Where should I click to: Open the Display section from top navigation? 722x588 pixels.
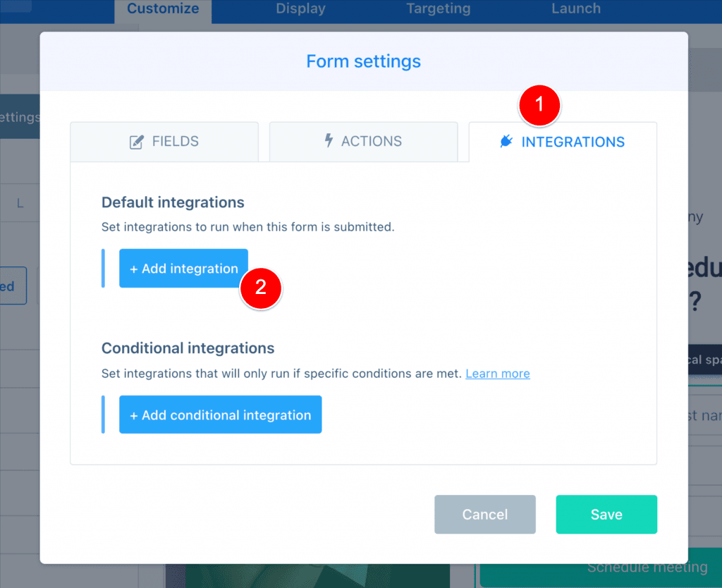click(300, 8)
